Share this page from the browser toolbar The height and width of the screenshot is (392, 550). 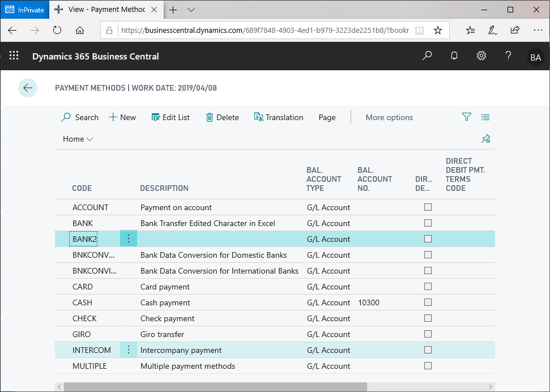(x=515, y=30)
